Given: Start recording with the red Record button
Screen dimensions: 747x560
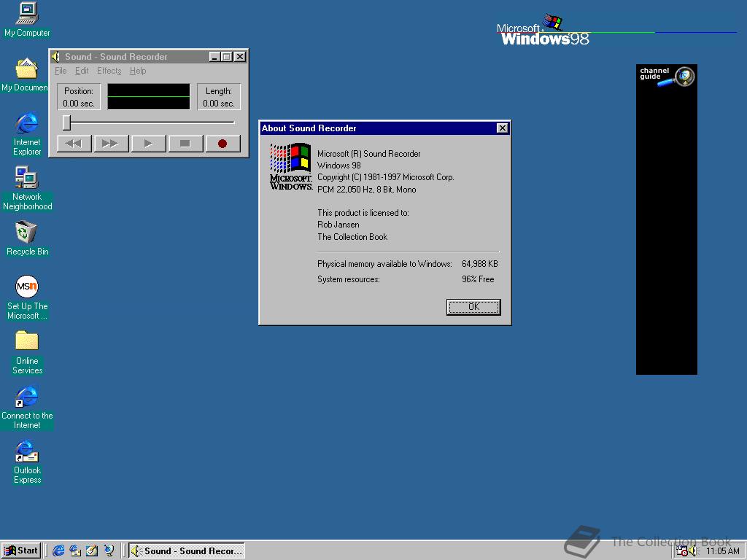Looking at the screenshot, I should click(x=222, y=144).
